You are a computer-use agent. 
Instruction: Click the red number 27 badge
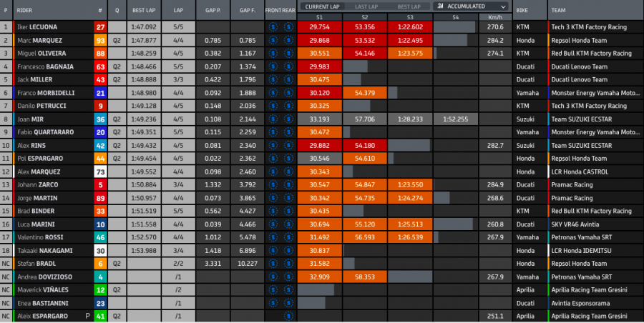100,27
